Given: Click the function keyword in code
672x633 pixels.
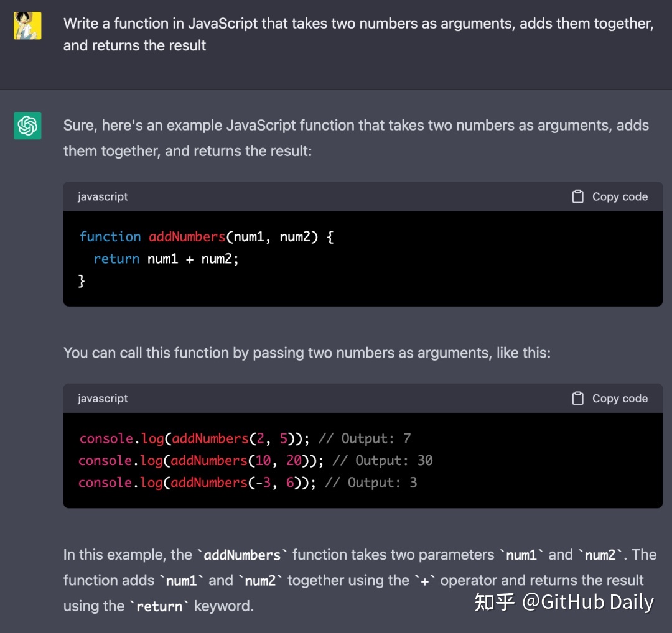Looking at the screenshot, I should [x=110, y=236].
